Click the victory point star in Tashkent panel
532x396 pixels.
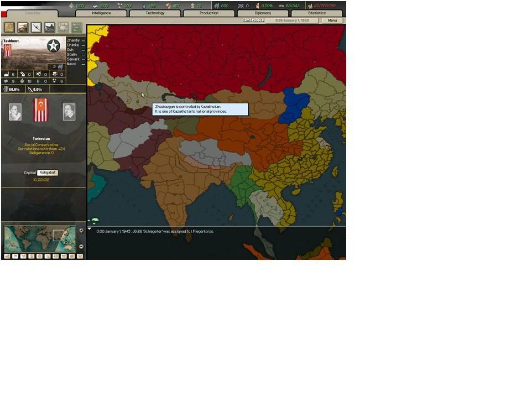(54, 46)
